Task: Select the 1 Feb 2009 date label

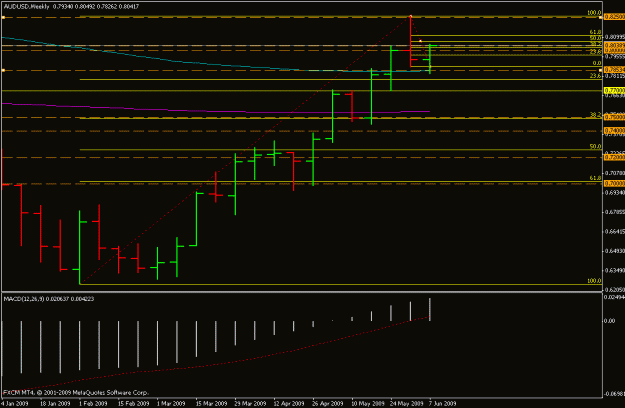Action: tap(93, 403)
